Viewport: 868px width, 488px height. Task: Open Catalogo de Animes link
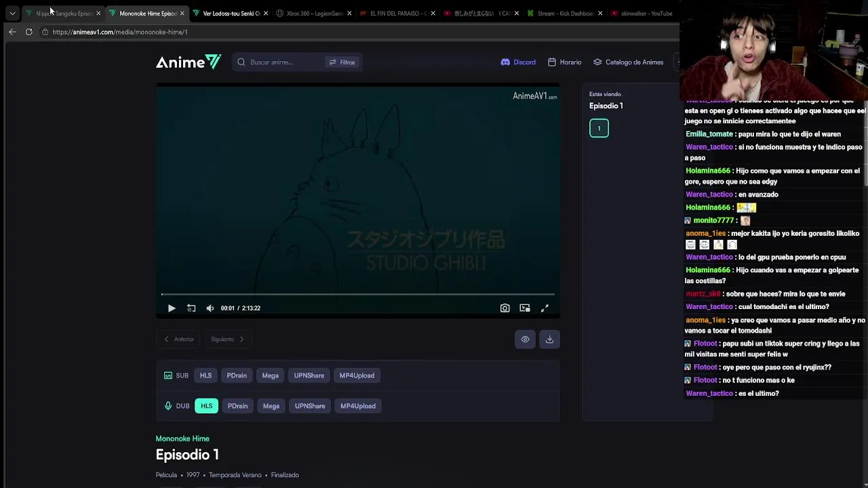click(628, 62)
